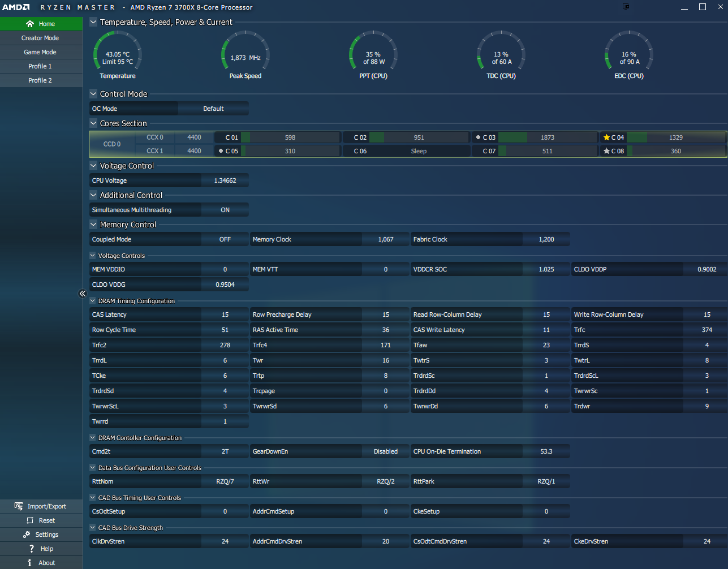Click core C 02 speed bar
The width and height of the screenshot is (728, 569).
419,137
